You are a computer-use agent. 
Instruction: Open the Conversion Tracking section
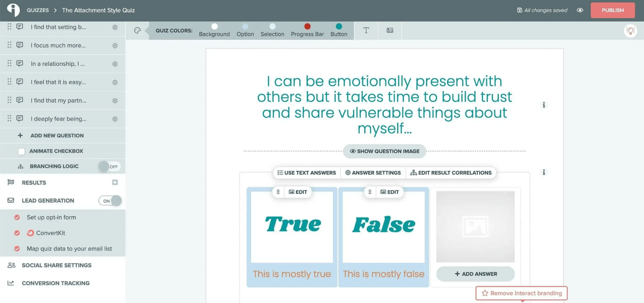[55, 283]
